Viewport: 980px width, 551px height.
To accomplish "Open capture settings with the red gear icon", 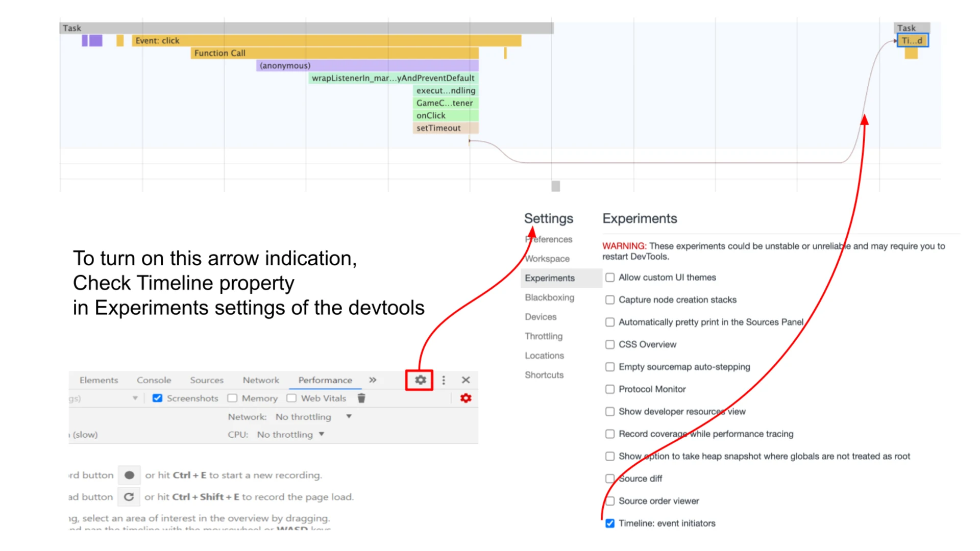I will coord(465,398).
